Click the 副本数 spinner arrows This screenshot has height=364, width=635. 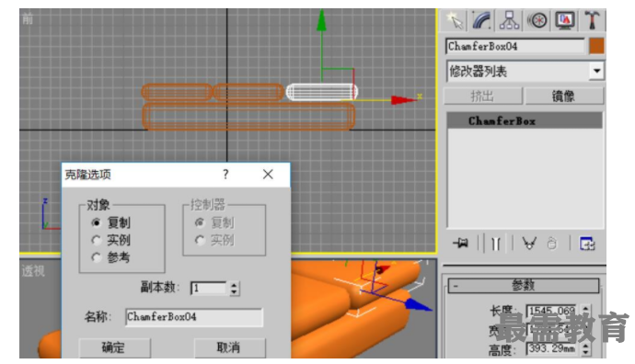(x=234, y=289)
